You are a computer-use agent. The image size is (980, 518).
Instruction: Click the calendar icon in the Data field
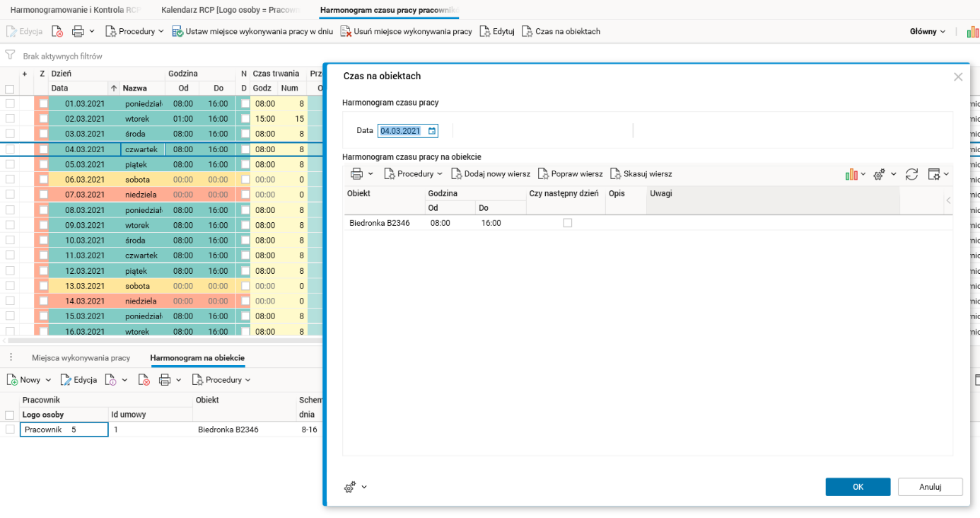coord(432,131)
